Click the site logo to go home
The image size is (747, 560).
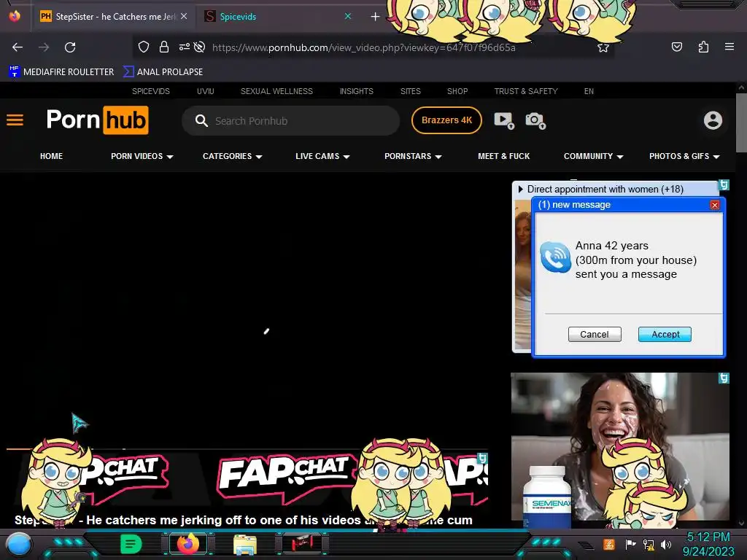coord(98,120)
